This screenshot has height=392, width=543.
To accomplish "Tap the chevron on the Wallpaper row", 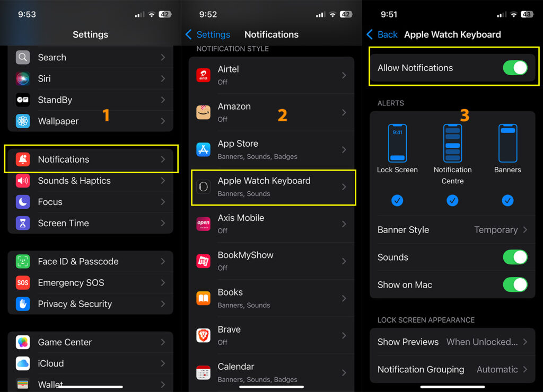I will (163, 121).
